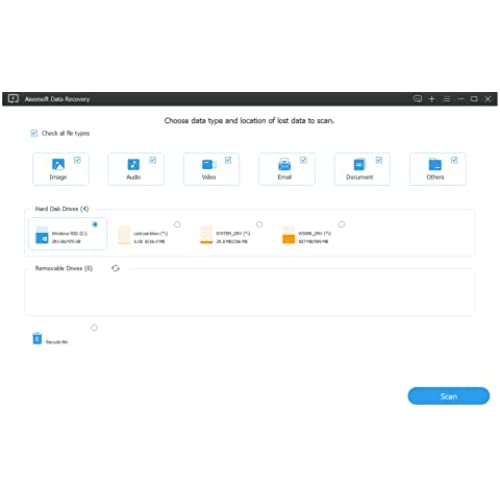500x500 pixels.
Task: Click the Video file type icon
Action: click(209, 164)
